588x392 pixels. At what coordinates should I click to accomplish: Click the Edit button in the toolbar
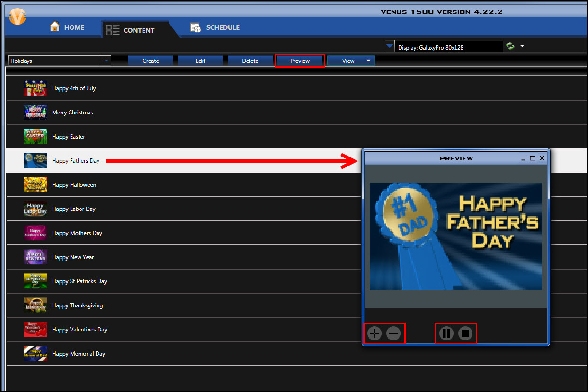pos(200,61)
